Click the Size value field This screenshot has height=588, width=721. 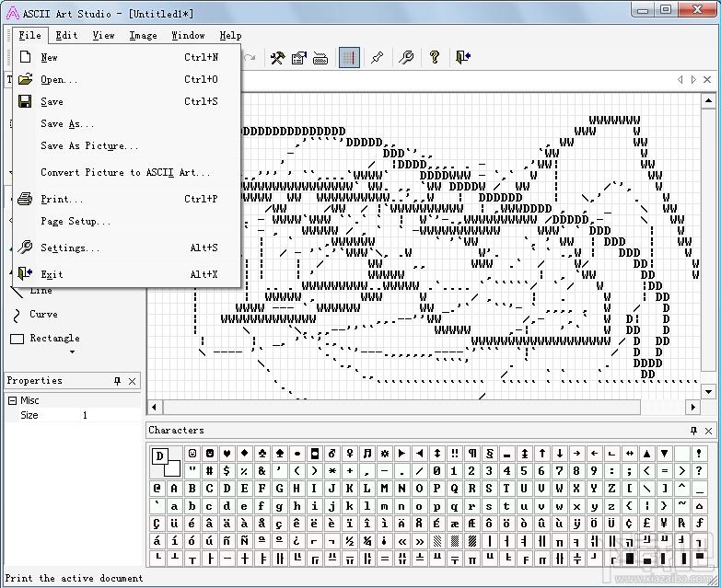(110, 415)
